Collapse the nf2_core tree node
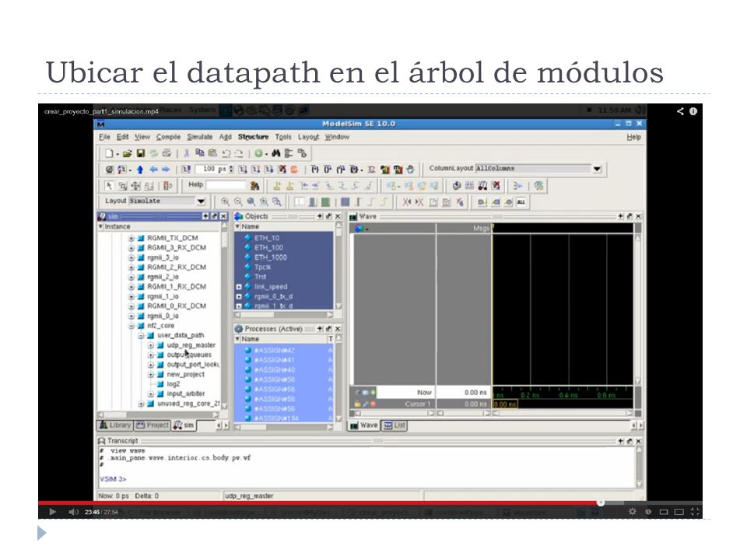Screen dimensions: 747x560 [131, 326]
